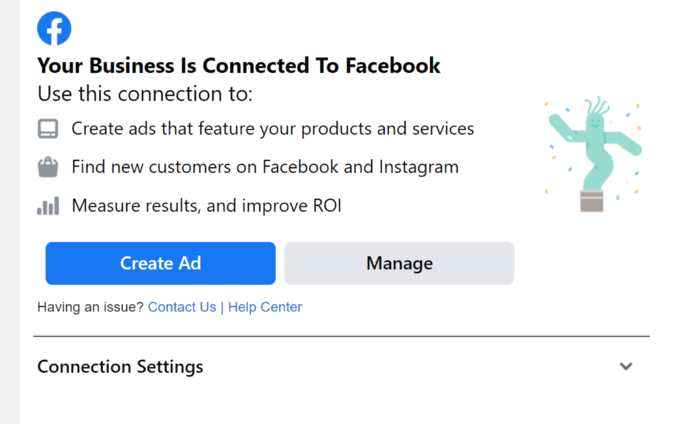Open the Help Center link

click(x=265, y=307)
